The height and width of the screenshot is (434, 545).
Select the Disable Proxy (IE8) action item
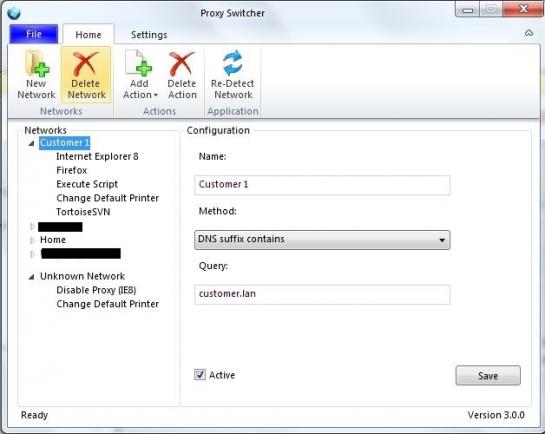[96, 290]
